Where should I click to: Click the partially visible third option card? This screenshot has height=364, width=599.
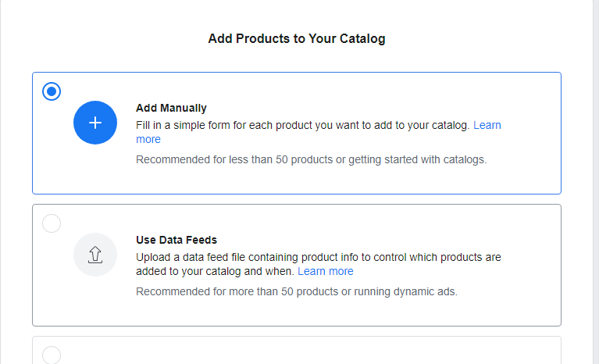point(297,350)
